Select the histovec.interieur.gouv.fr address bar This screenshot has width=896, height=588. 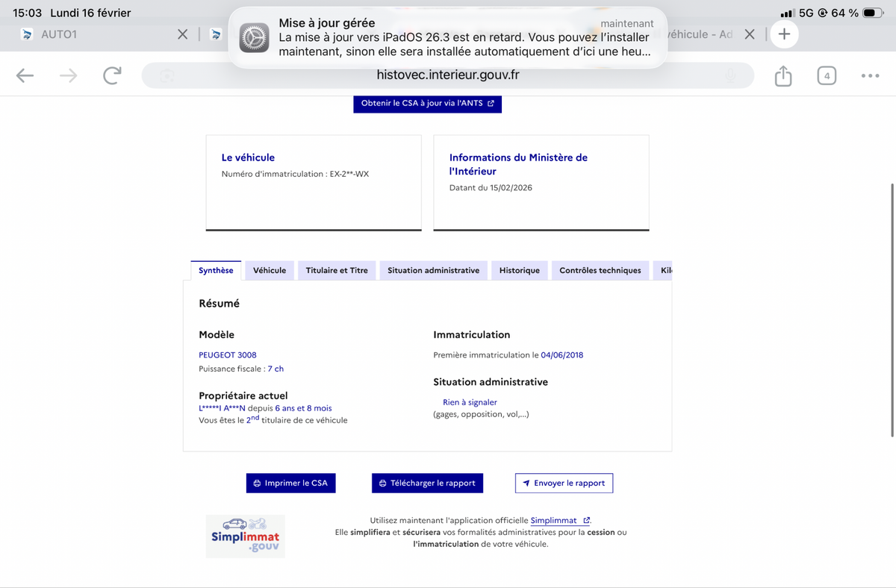pos(448,75)
